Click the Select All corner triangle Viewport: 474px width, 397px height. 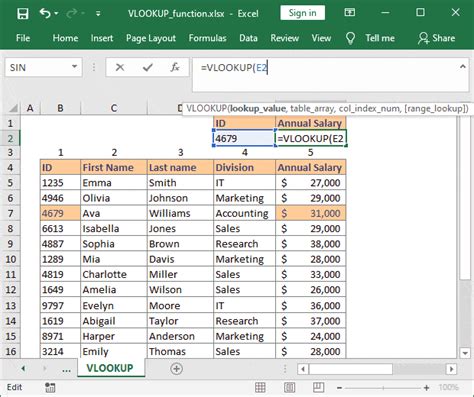(13, 108)
